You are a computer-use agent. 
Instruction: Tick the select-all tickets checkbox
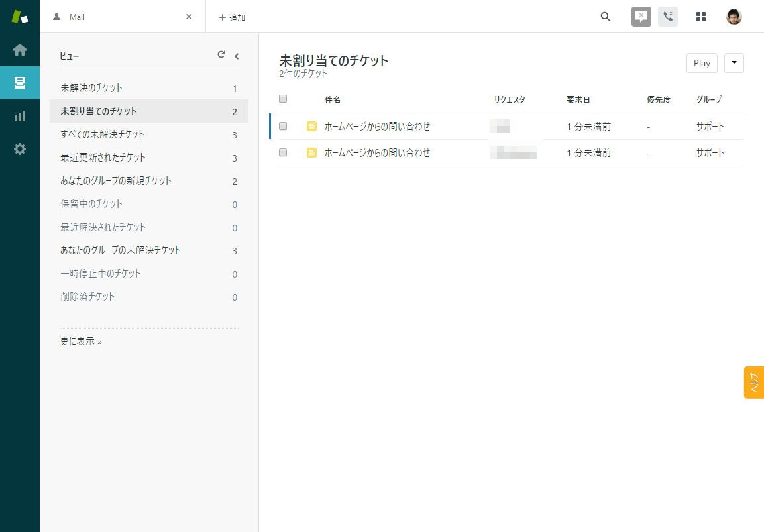(283, 99)
